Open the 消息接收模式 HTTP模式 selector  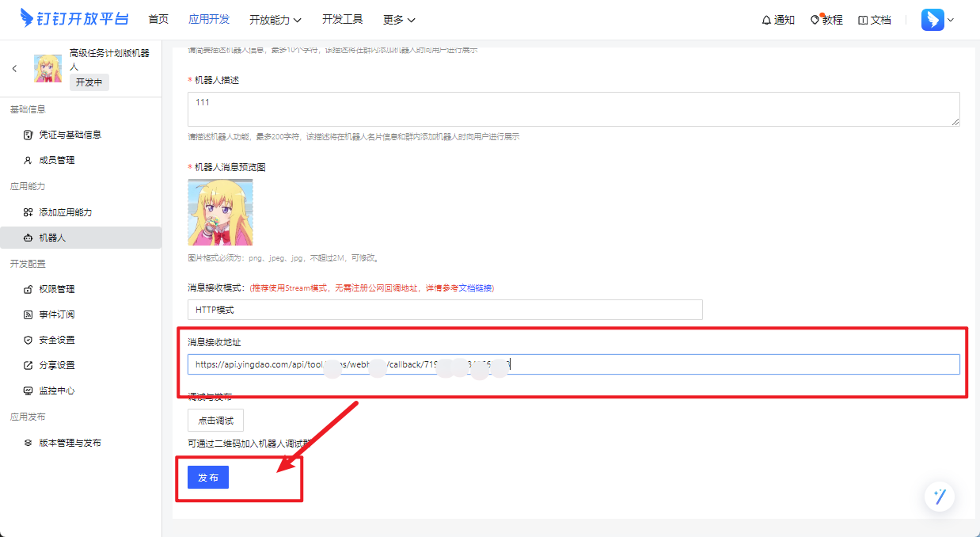pyautogui.click(x=445, y=310)
